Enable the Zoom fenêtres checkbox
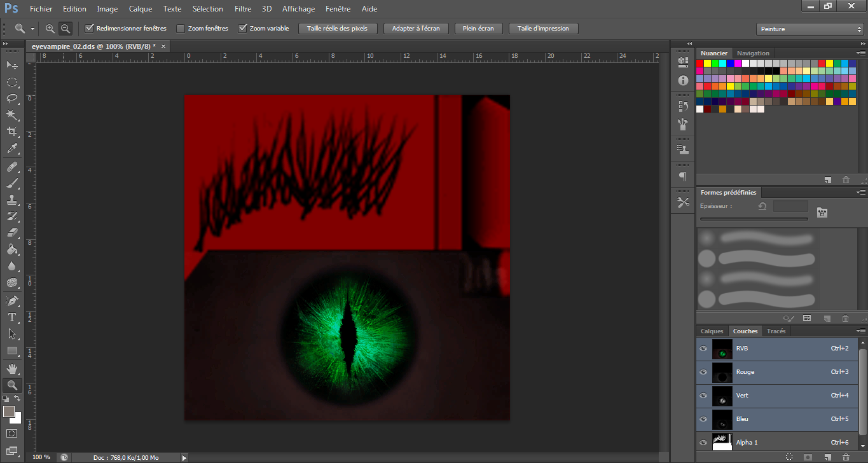Image resolution: width=868 pixels, height=463 pixels. (x=181, y=28)
